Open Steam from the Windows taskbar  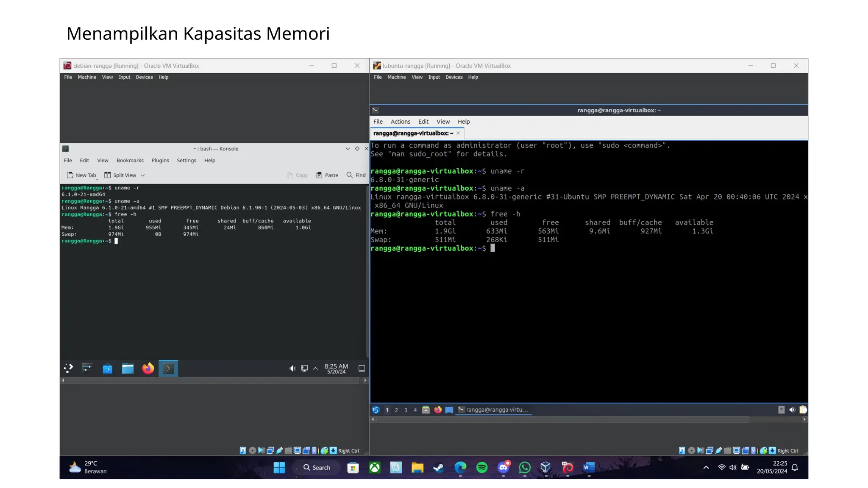(439, 468)
